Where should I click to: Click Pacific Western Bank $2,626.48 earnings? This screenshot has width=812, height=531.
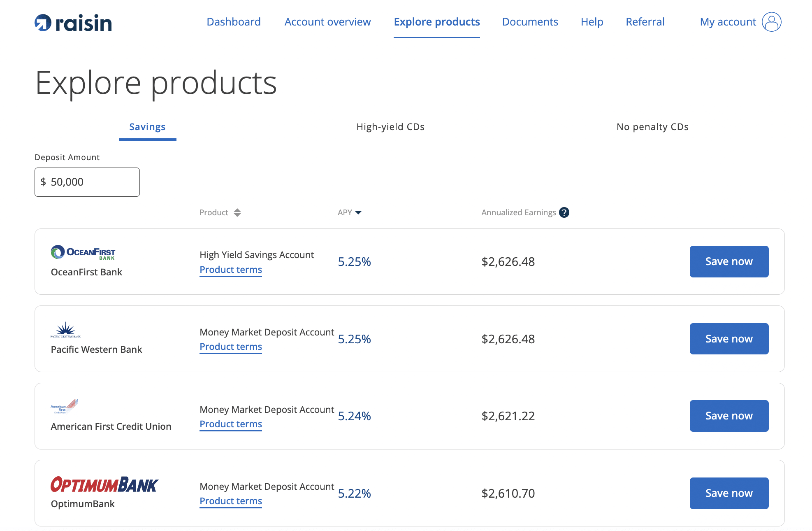point(508,339)
